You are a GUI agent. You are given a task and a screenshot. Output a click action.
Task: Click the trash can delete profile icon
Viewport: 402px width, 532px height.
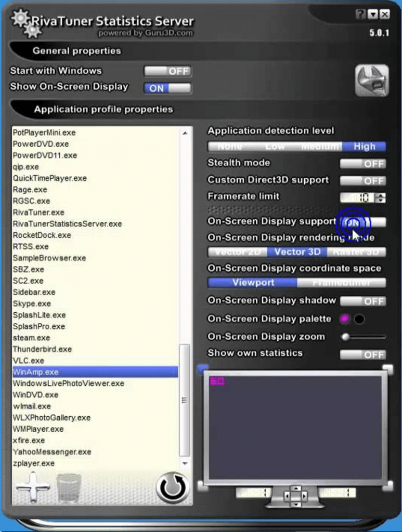[69, 487]
